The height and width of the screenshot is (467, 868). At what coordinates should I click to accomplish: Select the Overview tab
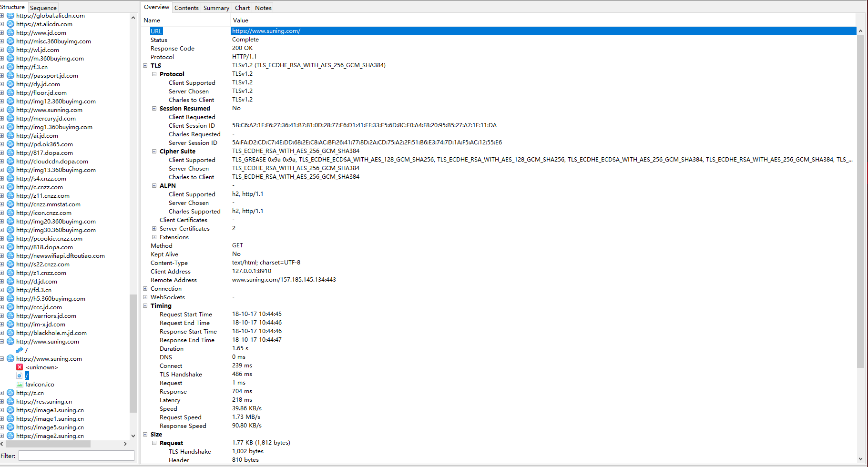coord(156,7)
